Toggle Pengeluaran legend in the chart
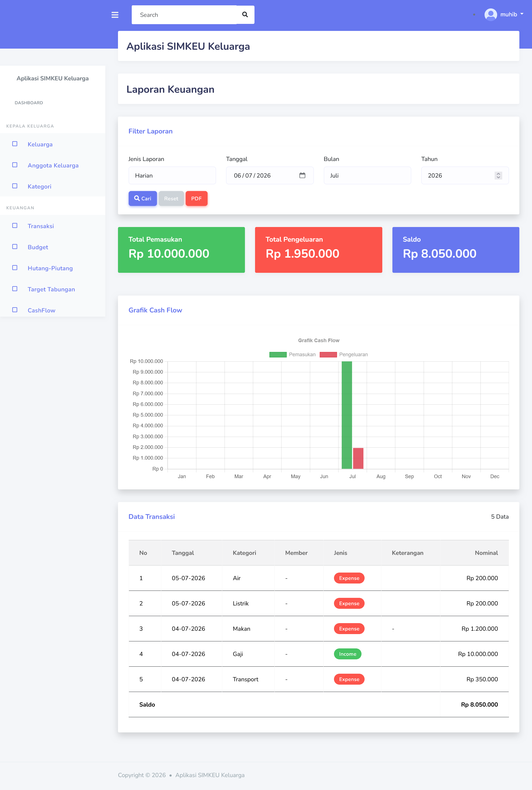The height and width of the screenshot is (790, 532). coord(344,355)
